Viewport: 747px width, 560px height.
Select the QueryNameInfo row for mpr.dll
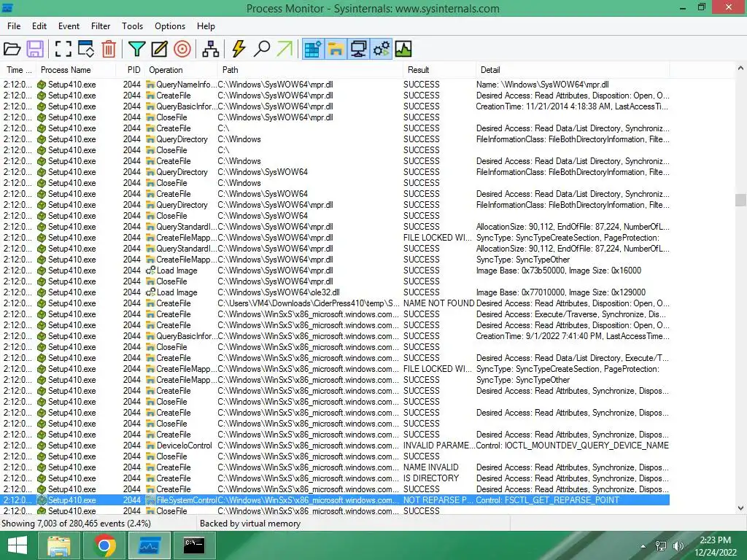coord(335,85)
